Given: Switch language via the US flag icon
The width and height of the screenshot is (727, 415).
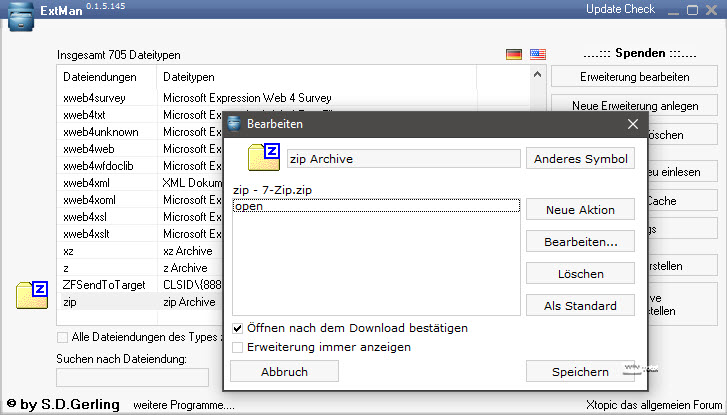Looking at the screenshot, I should click(x=538, y=54).
